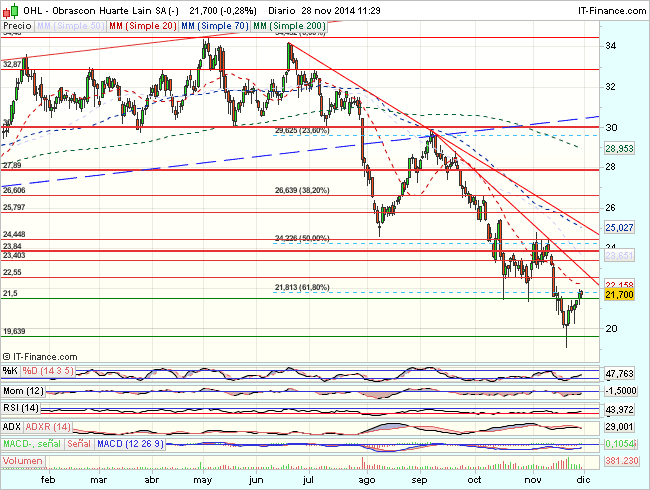Click the oct month marker on time axis
The height and width of the screenshot is (490, 650).
(475, 480)
